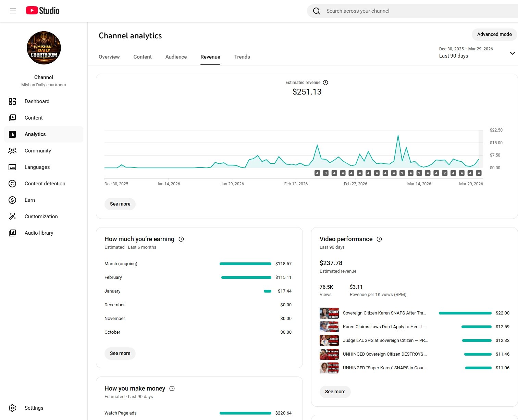Click the Advanced mode button

tap(494, 34)
